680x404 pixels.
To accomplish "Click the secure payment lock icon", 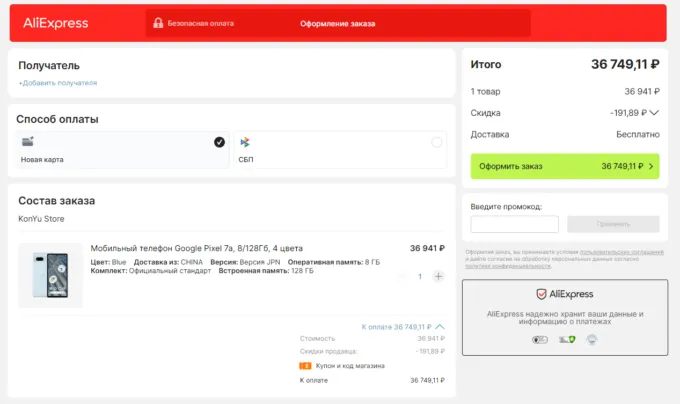I will (x=156, y=23).
